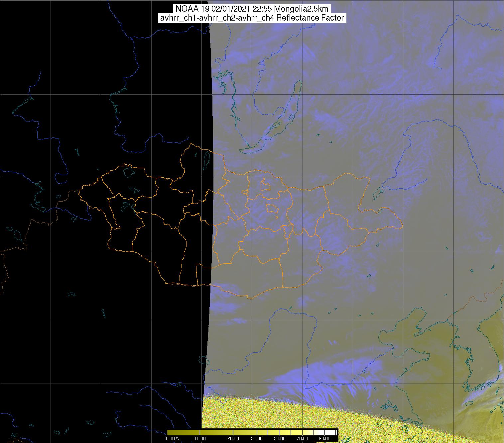
Task: Click the avhrr Reflectance Factor subtitle text
Action: click(252, 18)
